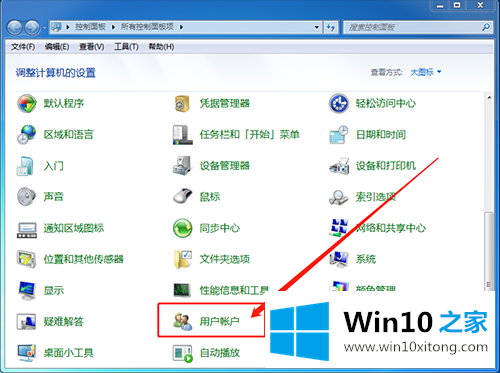The width and height of the screenshot is (500, 373).
Task: Click the 同步中心 label text
Action: pos(219,228)
